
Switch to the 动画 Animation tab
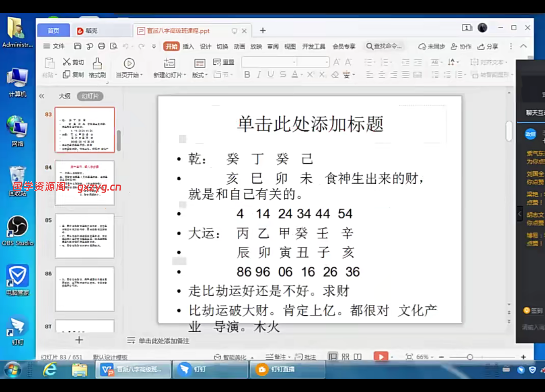point(239,46)
